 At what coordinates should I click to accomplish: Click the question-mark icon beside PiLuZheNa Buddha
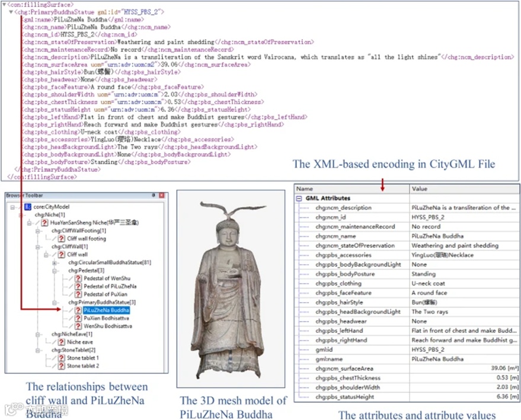point(78,310)
